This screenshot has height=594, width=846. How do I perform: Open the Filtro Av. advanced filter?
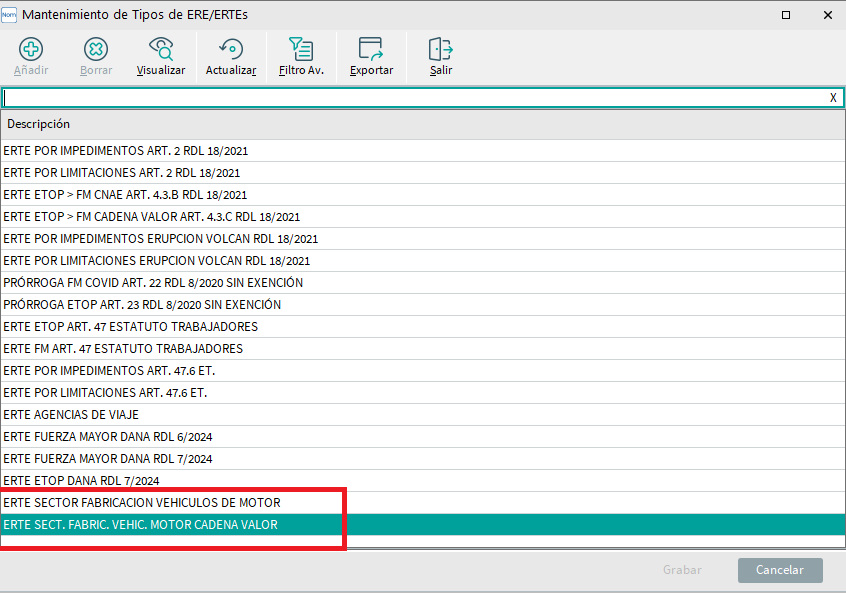point(300,50)
